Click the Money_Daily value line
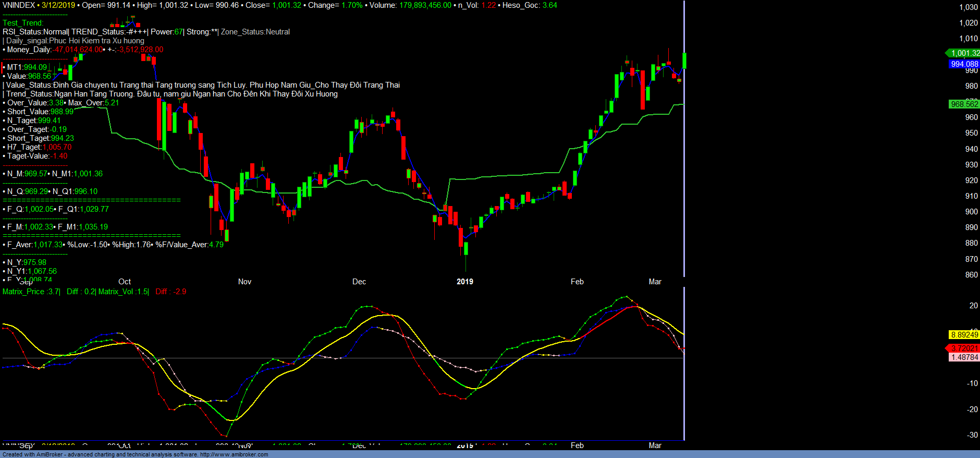 point(83,50)
